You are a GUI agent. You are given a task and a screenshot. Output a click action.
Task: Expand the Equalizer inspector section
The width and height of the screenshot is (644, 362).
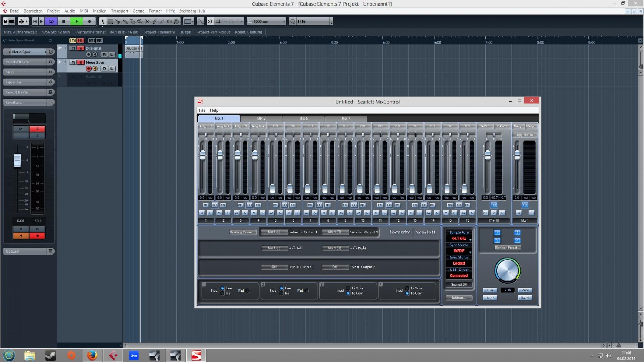[29, 82]
